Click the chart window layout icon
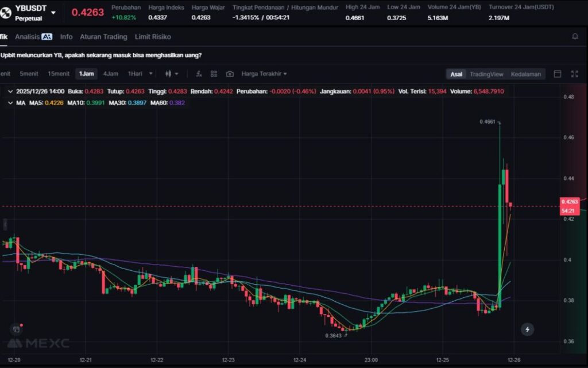This screenshot has height=368, width=588. 557,74
